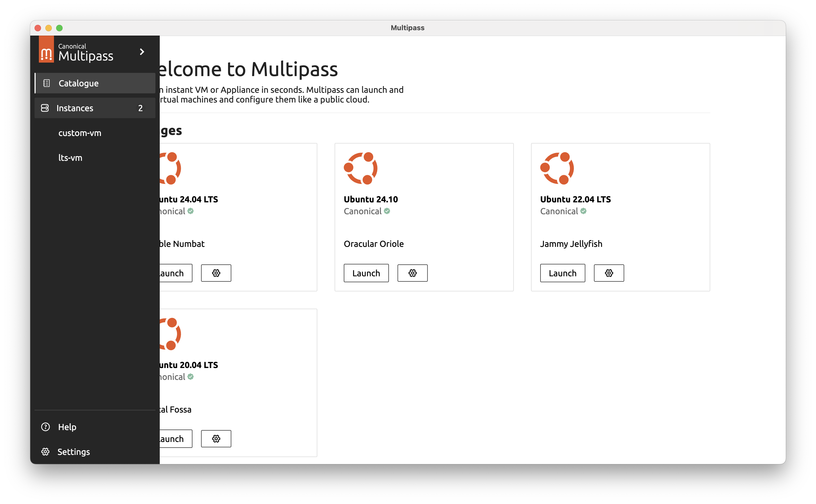Viewport: 816px width, 504px height.
Task: Launch Ubuntu 20.04 LTS Focal Fossa
Action: (x=176, y=439)
